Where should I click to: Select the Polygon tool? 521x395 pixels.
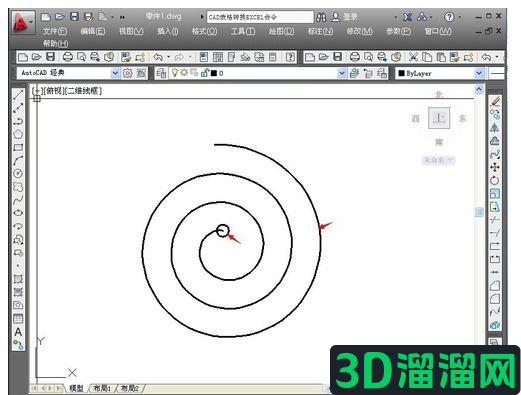point(18,134)
